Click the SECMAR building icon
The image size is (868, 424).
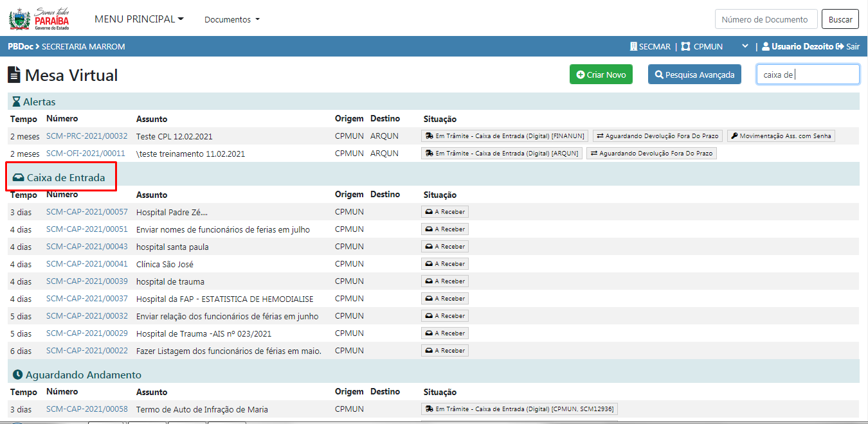(633, 46)
